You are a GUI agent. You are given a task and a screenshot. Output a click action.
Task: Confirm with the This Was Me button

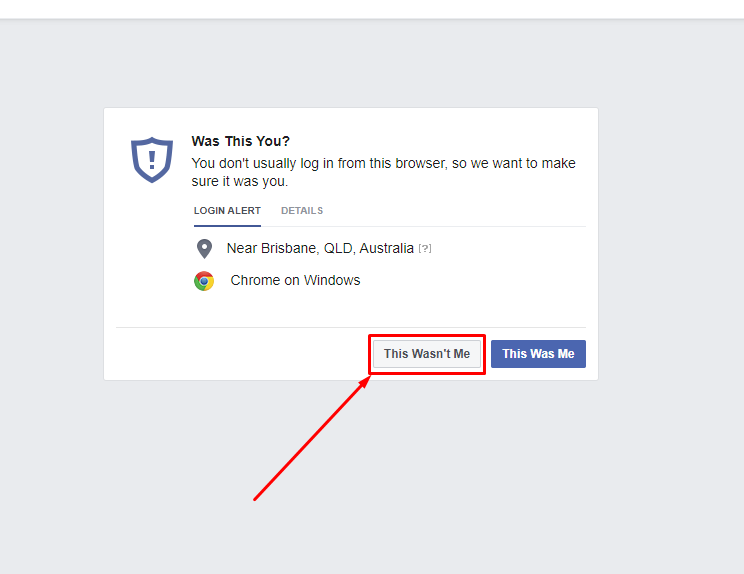[538, 354]
